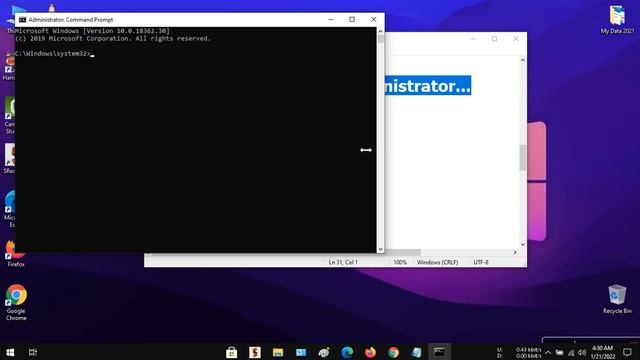Click highlighted 'nistrator...' text in Notepad
Viewport: 640px width, 360px height.
tap(428, 85)
